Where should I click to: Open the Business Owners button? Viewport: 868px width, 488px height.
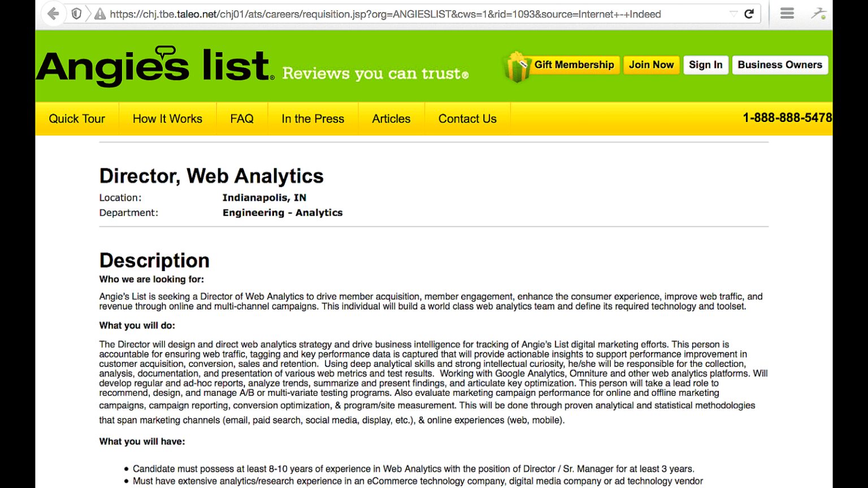point(780,65)
